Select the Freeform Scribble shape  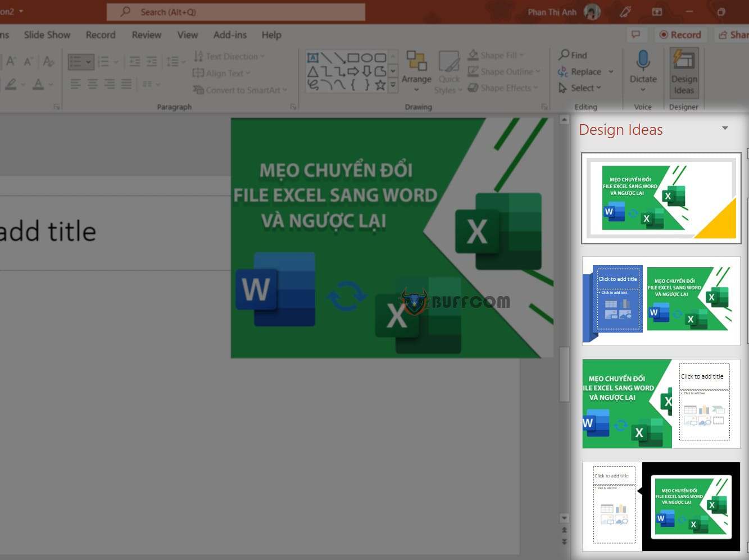tap(313, 85)
